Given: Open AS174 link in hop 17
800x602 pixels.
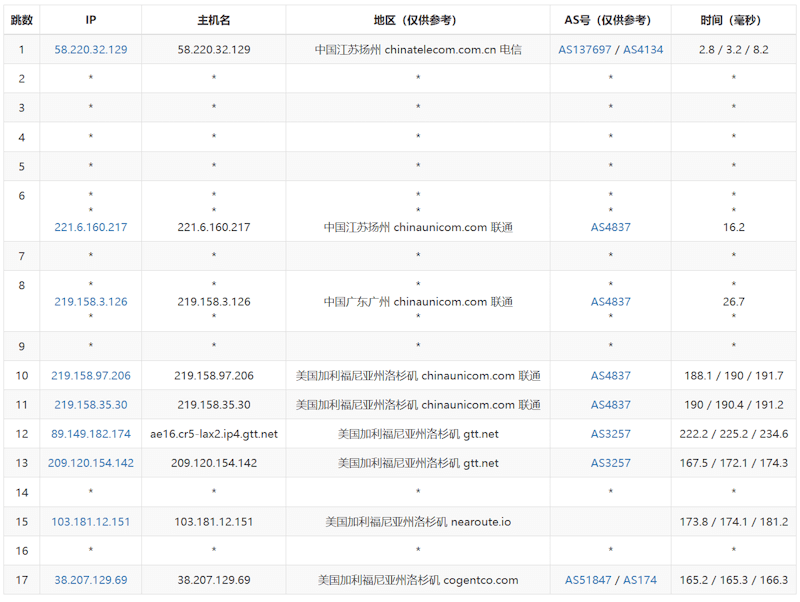Looking at the screenshot, I should [640, 580].
